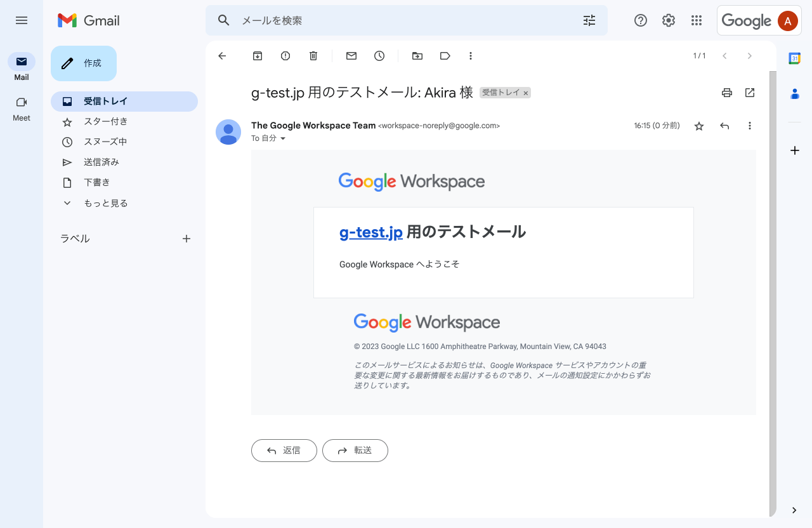Click the 1 / 1 message counter
The image size is (812, 528).
pos(699,56)
